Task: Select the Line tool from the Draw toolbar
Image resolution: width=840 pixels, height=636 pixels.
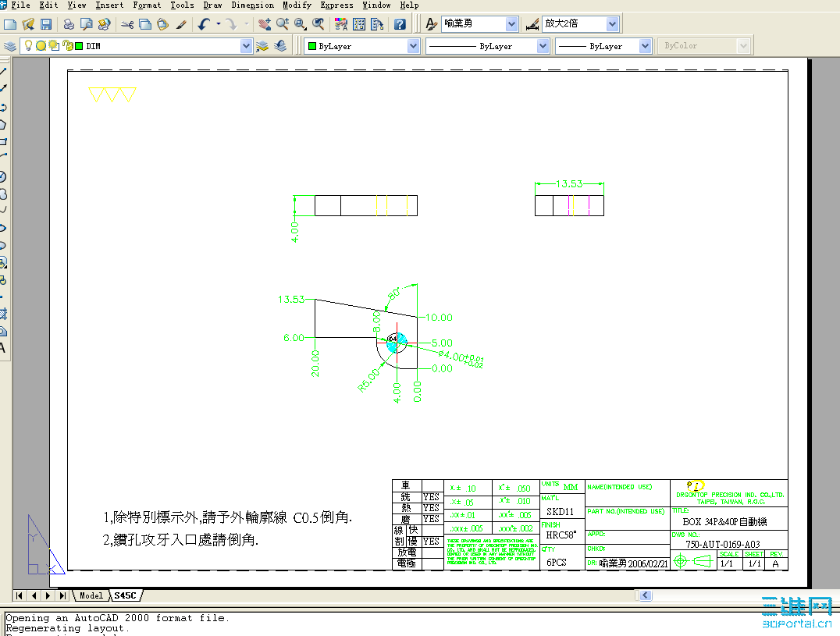Action: point(5,69)
